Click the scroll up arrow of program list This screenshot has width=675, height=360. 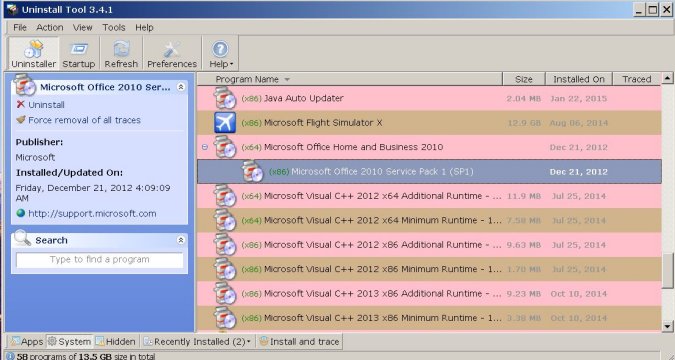click(667, 78)
